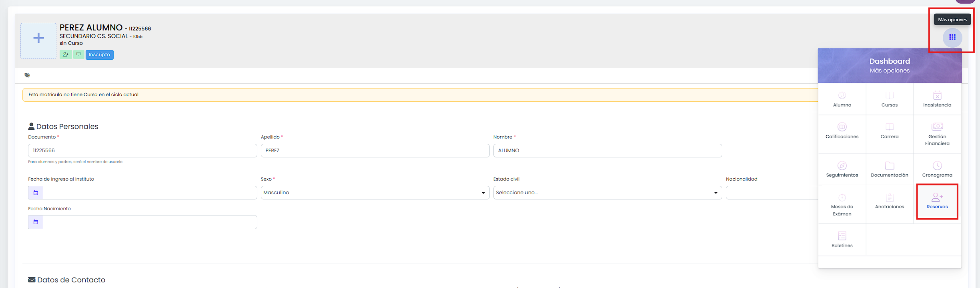Open the Boletines dashboard option

842,240
